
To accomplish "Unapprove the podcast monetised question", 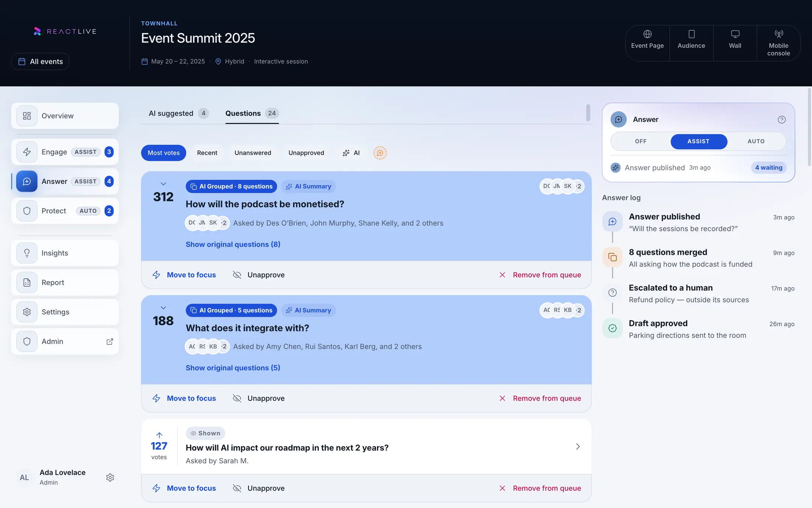I will click(x=259, y=275).
